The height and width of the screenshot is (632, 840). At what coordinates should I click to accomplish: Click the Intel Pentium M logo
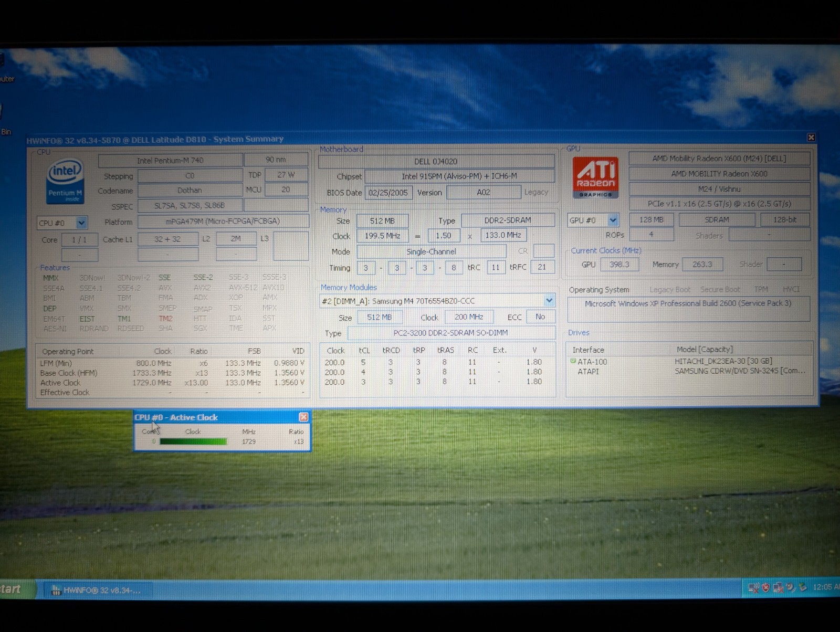click(x=65, y=182)
